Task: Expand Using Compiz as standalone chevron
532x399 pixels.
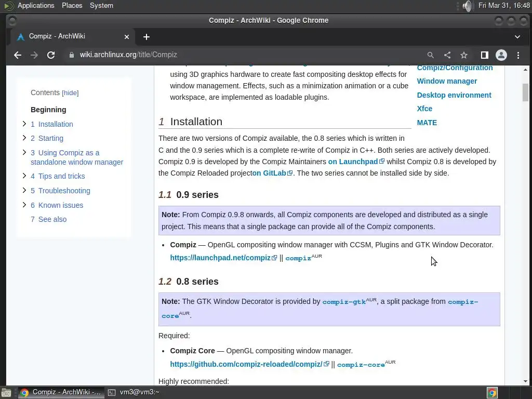Action: click(x=24, y=152)
